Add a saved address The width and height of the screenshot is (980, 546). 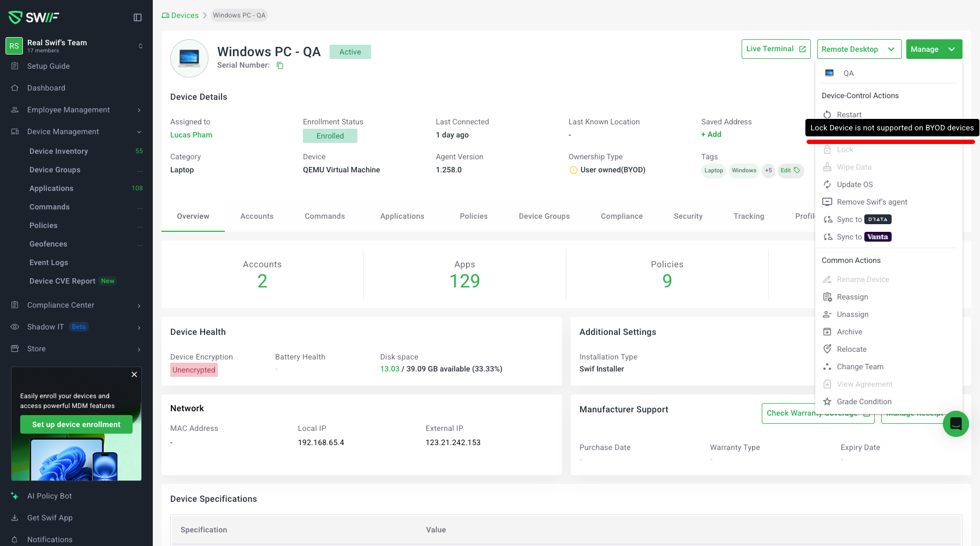[712, 134]
